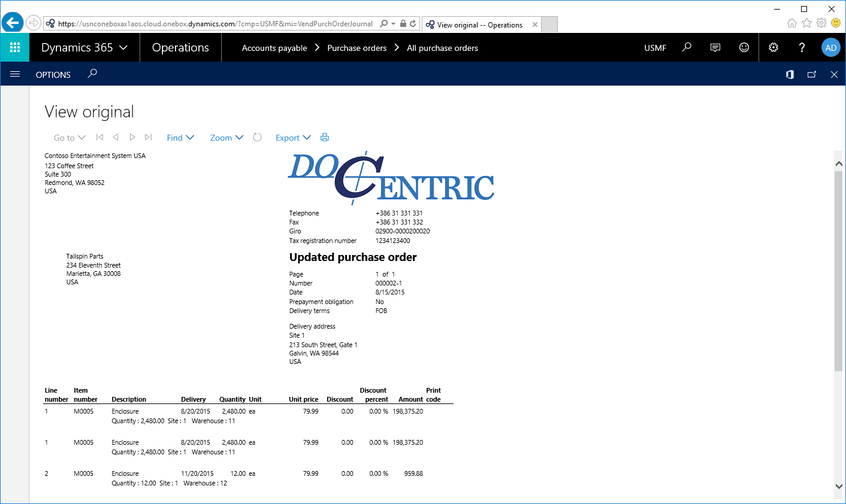Image resolution: width=846 pixels, height=504 pixels.
Task: Open the browser tools gear icon
Action: click(x=821, y=23)
